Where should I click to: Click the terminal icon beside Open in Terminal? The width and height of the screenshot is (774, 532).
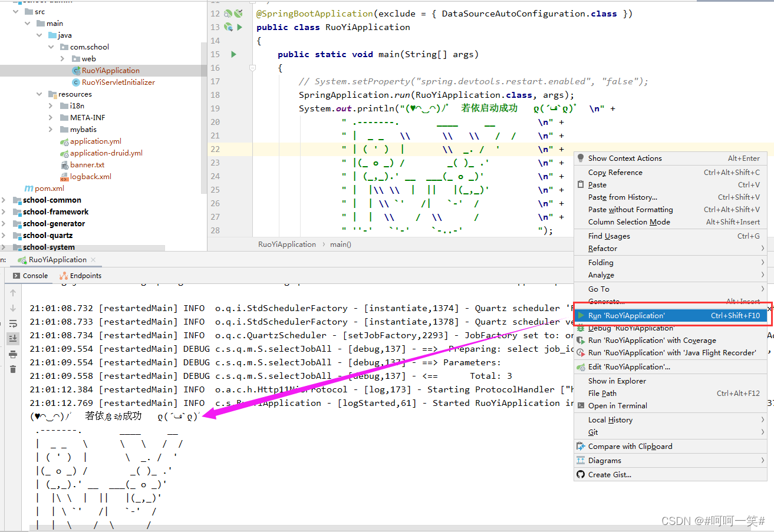point(581,406)
